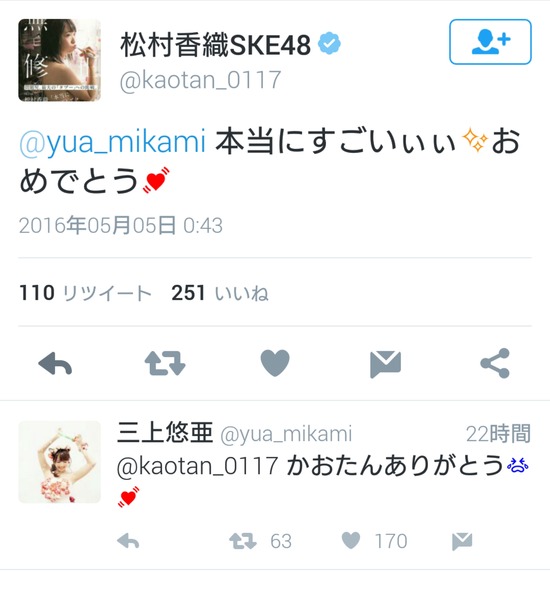Open the 22時間 timestamp on the reply
This screenshot has width=550, height=602.
pyautogui.click(x=498, y=433)
